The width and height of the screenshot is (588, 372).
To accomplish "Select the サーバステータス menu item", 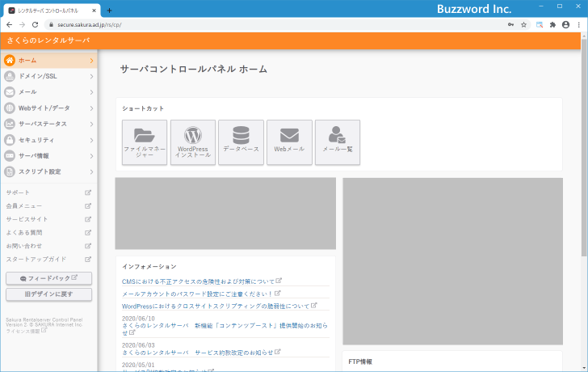I will (48, 124).
